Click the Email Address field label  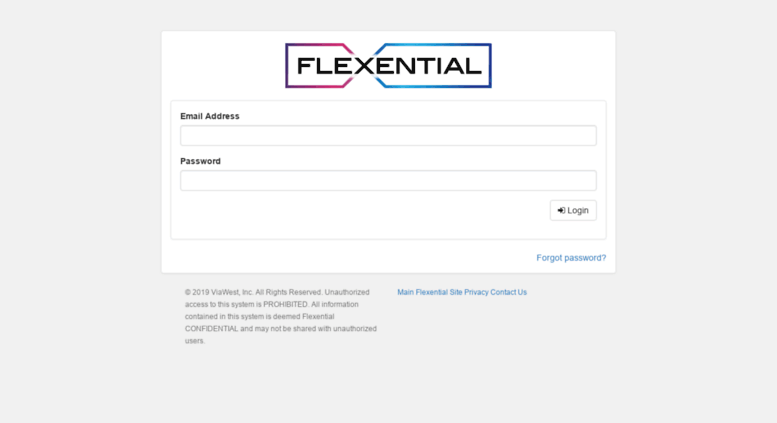(210, 116)
